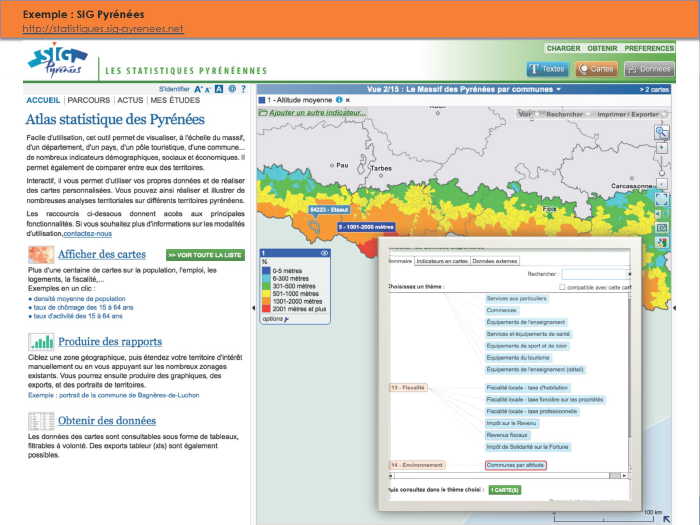Go to the PARCOURS tab
700x525 pixels.
pos(88,100)
